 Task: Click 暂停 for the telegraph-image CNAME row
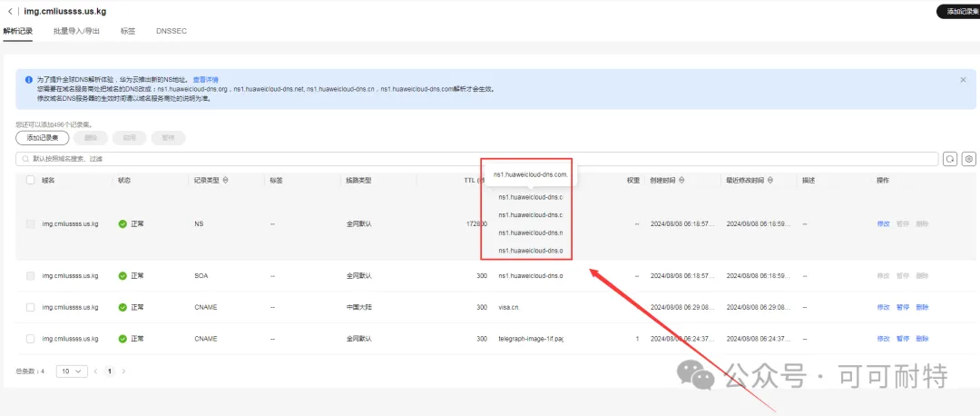click(903, 339)
